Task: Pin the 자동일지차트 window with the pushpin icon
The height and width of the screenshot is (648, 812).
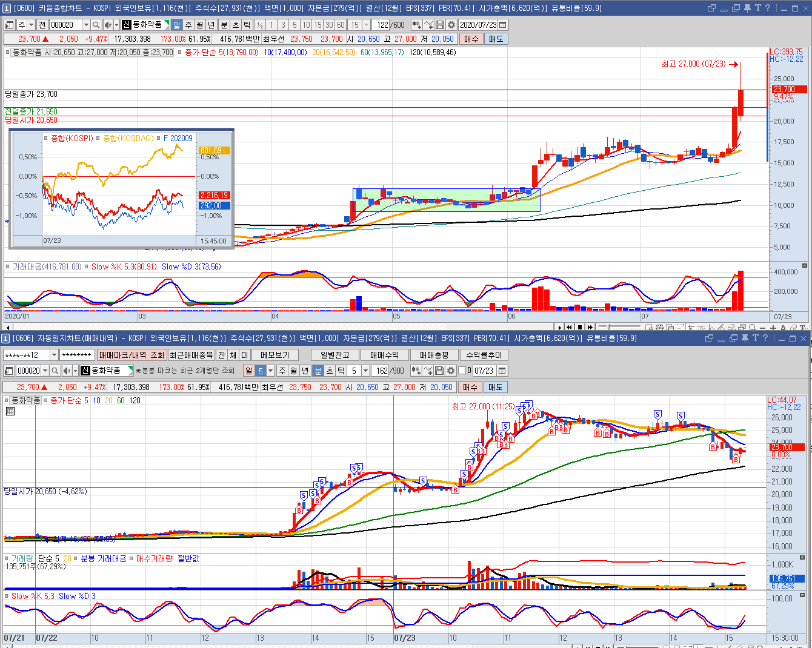Action: click(745, 338)
